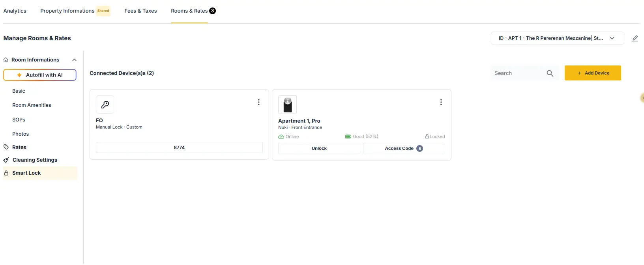
Task: Go to Rates in the sidebar
Action: point(19,147)
